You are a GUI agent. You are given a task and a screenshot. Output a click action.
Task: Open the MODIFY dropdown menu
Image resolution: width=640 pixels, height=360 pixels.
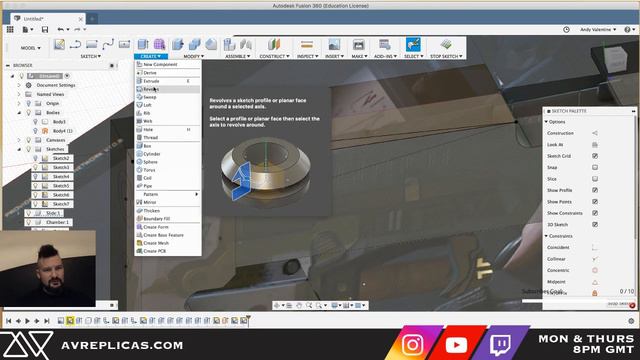(x=193, y=56)
